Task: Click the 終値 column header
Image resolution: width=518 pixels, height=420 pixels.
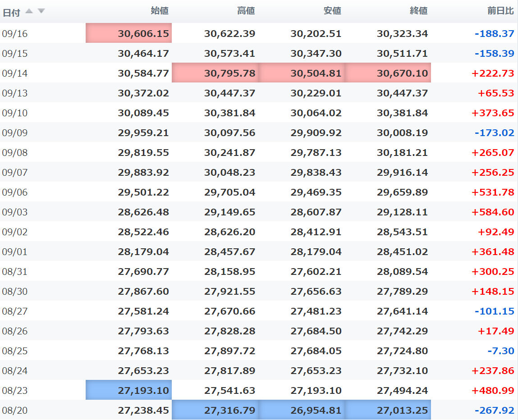Action: point(418,11)
